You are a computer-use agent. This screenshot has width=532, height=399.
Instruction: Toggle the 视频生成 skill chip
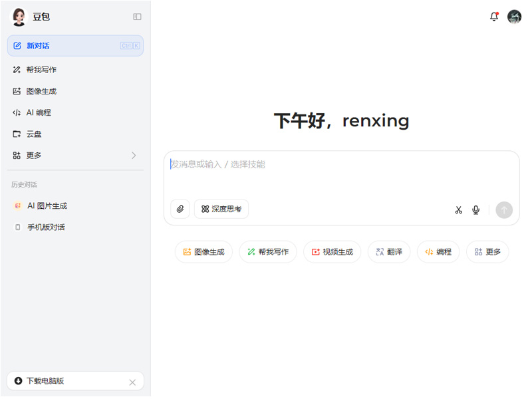(x=332, y=251)
